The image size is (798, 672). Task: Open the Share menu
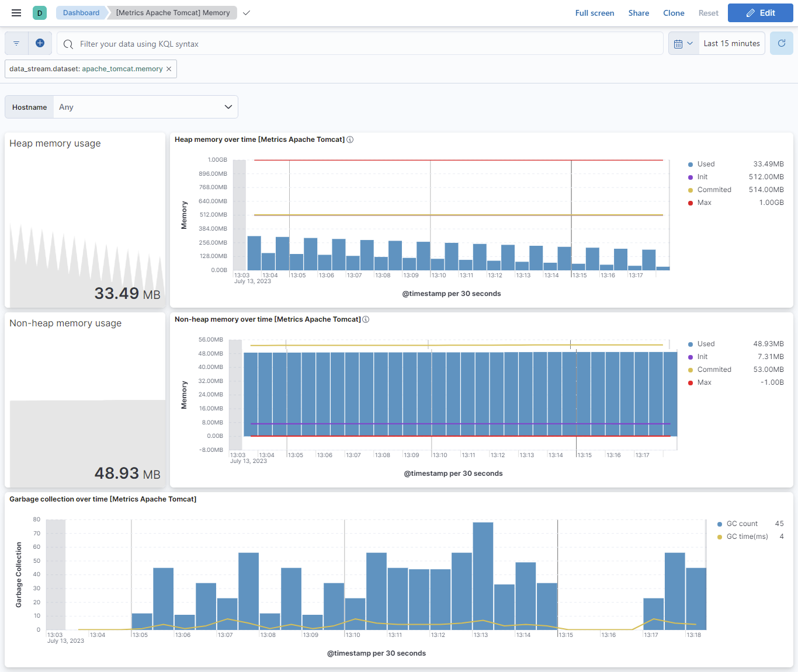pos(639,13)
